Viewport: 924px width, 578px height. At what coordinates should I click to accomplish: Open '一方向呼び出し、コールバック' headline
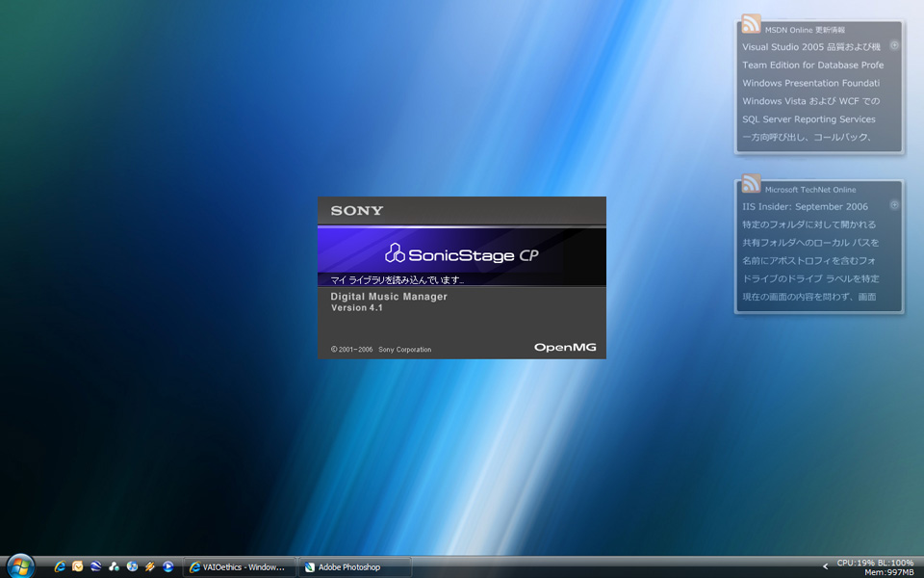[x=807, y=138]
